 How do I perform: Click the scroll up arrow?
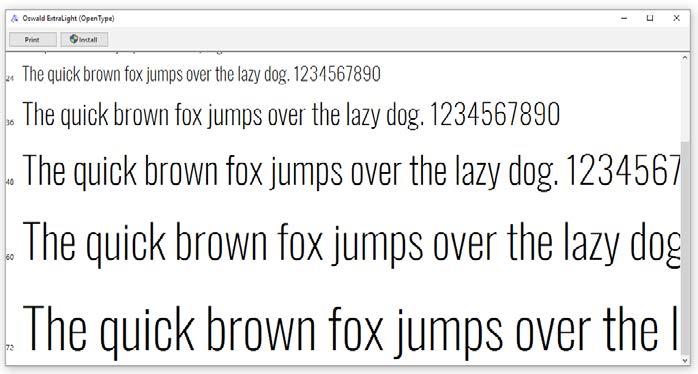coord(685,58)
